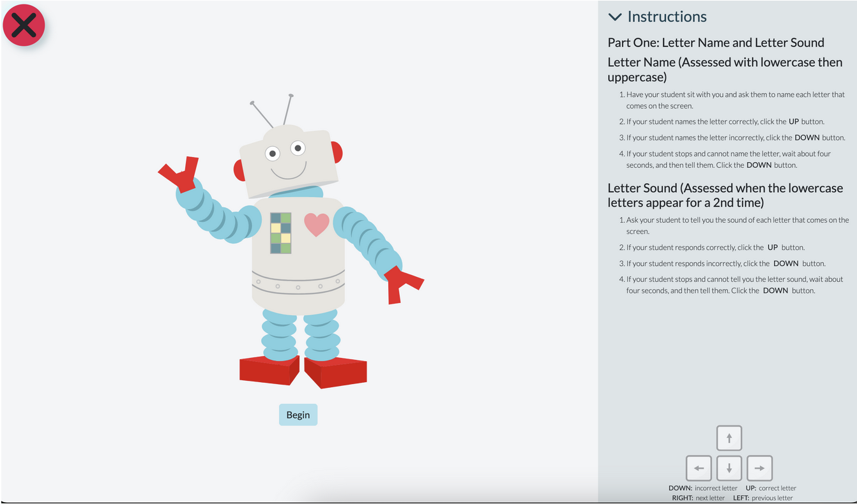Viewport: 857px width, 504px height.
Task: Click 'If your student responds incorrectly' step
Action: coord(726,263)
